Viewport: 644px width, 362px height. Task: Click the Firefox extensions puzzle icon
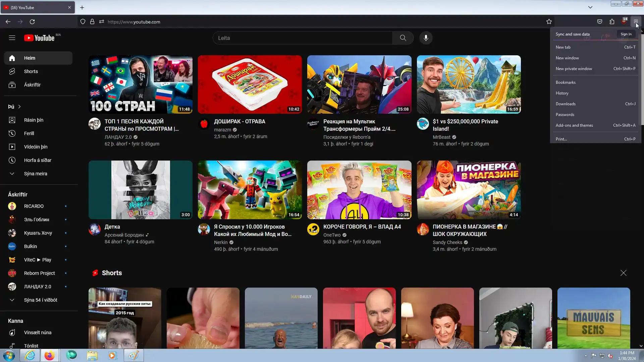point(612,22)
